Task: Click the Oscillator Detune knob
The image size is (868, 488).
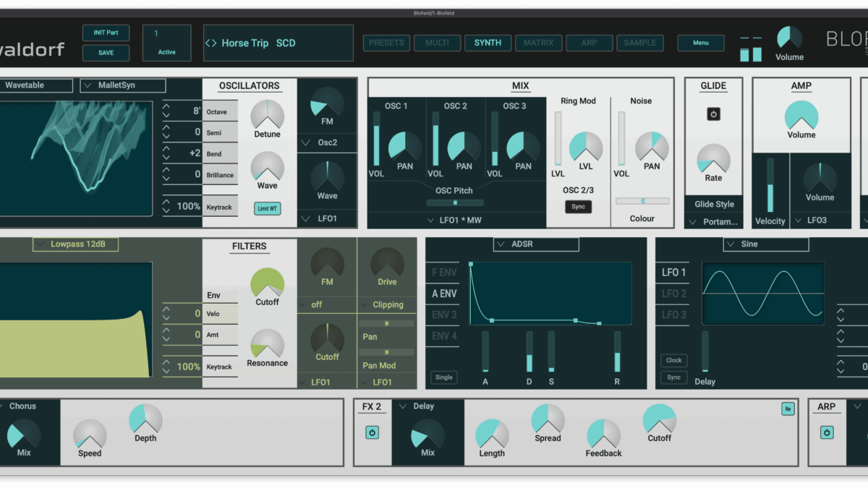Action: click(267, 116)
